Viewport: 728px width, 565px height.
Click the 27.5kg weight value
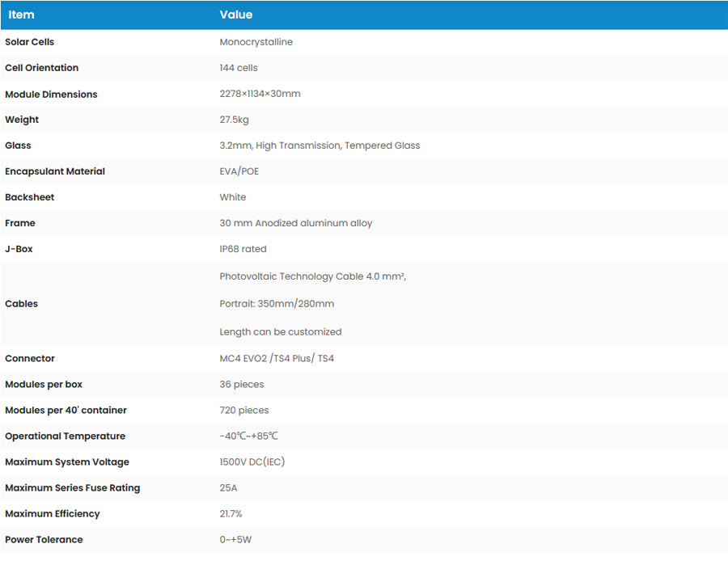pos(234,120)
